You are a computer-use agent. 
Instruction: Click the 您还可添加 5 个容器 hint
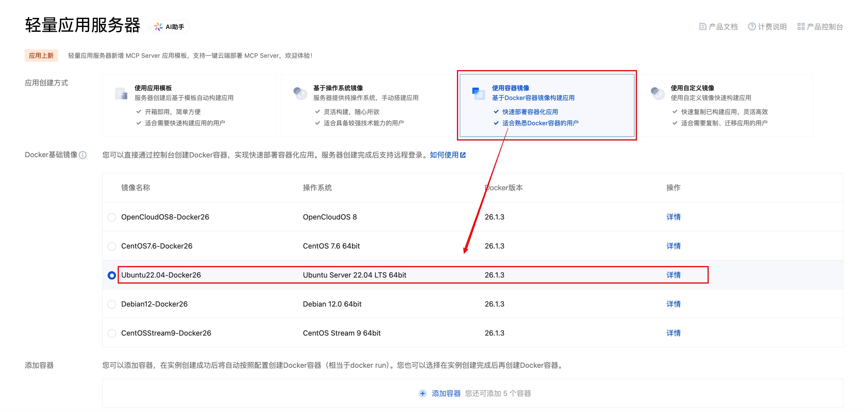498,393
